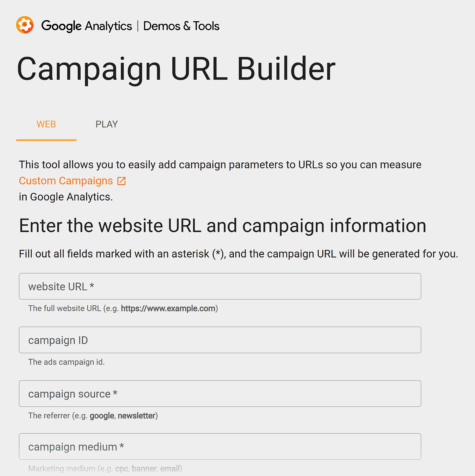Click the orange underline below the WEB tab
Viewport: 475px width, 476px height.
pos(46,140)
